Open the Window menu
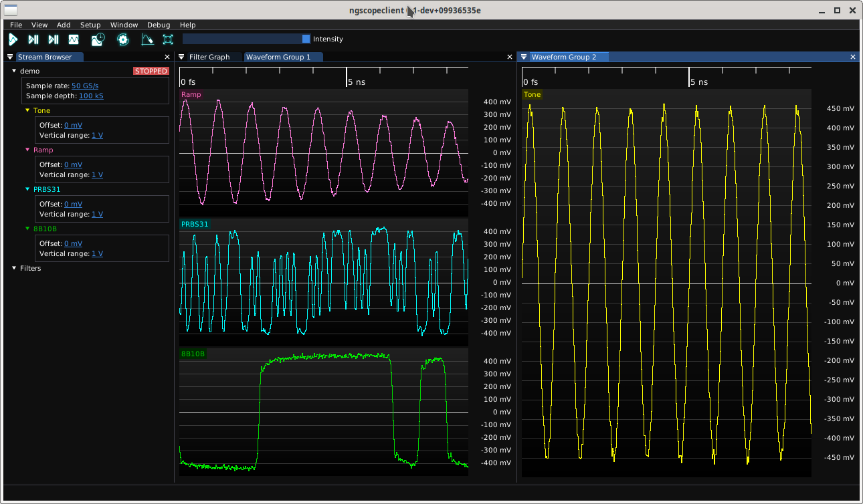863x504 pixels. 124,25
